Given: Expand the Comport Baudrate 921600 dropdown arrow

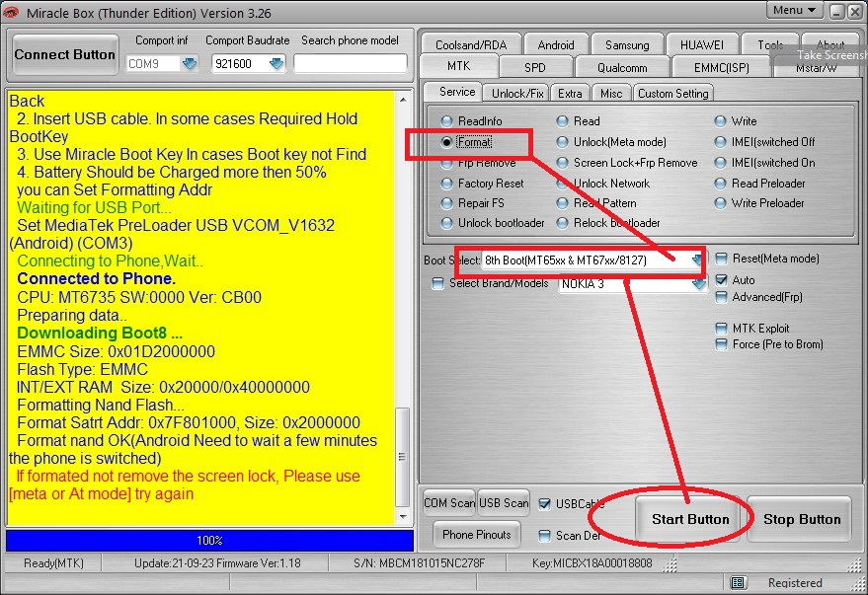Looking at the screenshot, I should pyautogui.click(x=276, y=63).
